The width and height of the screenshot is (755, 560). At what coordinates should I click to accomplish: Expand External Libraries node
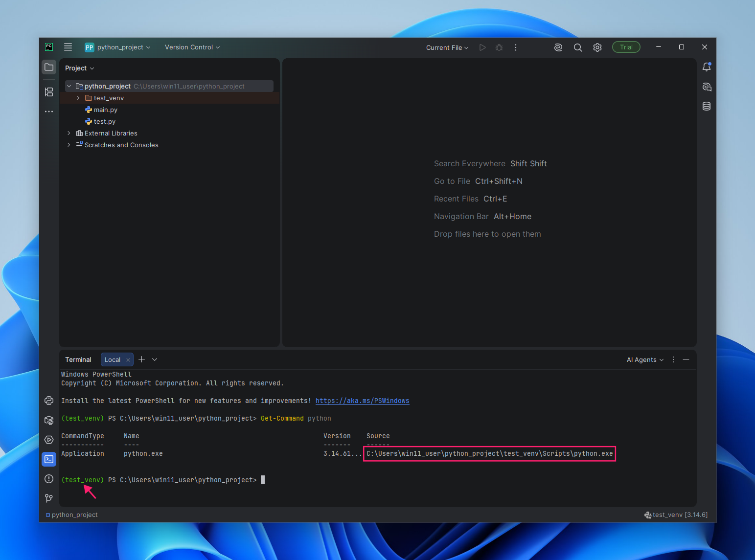point(69,133)
